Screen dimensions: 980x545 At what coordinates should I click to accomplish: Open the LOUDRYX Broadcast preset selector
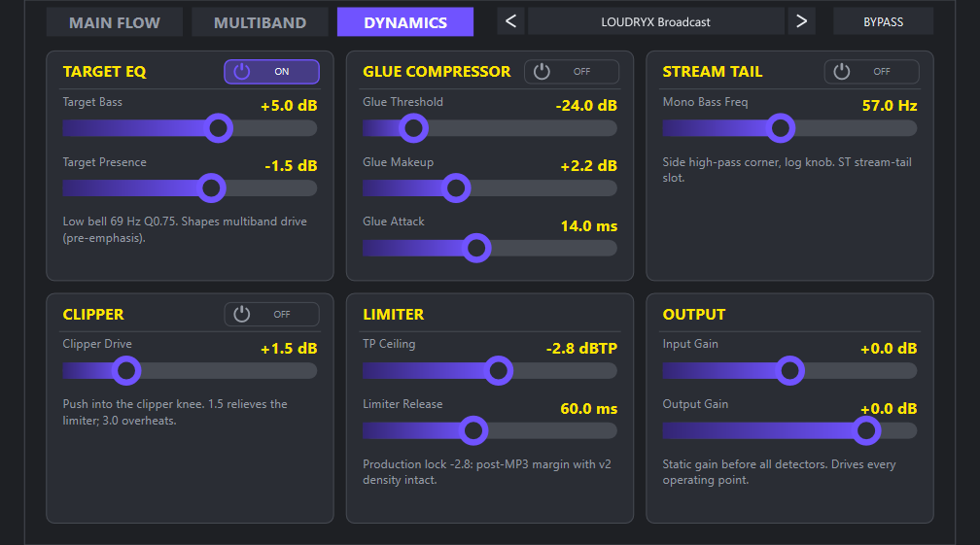(655, 21)
